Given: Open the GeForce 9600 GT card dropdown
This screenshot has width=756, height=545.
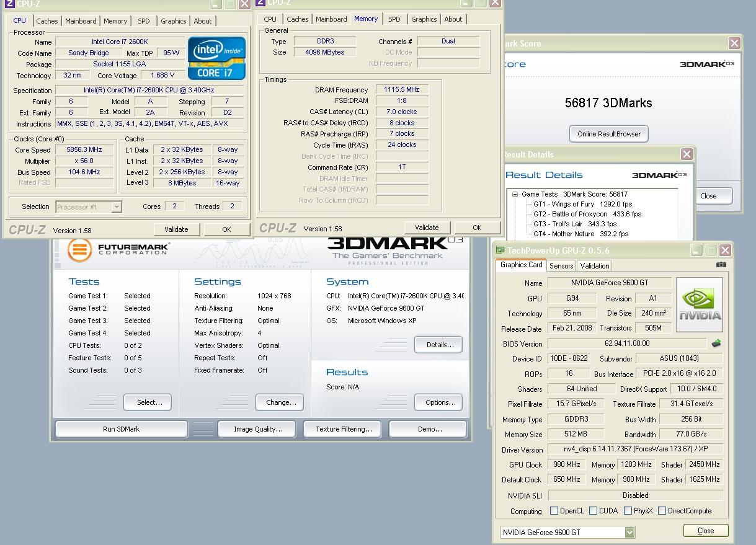Looking at the screenshot, I should pyautogui.click(x=629, y=532).
